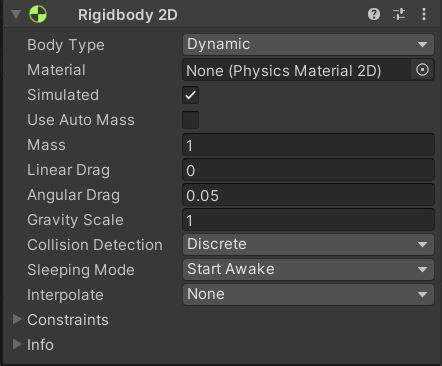This screenshot has height=366, width=442.
Task: Click the Gravity Scale label
Action: [x=75, y=220]
